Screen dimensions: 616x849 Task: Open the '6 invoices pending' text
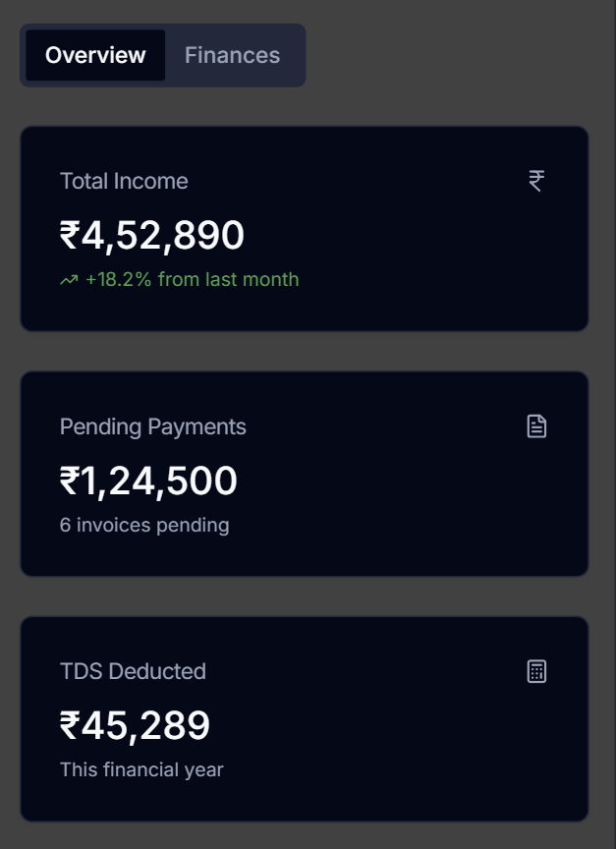coord(144,525)
